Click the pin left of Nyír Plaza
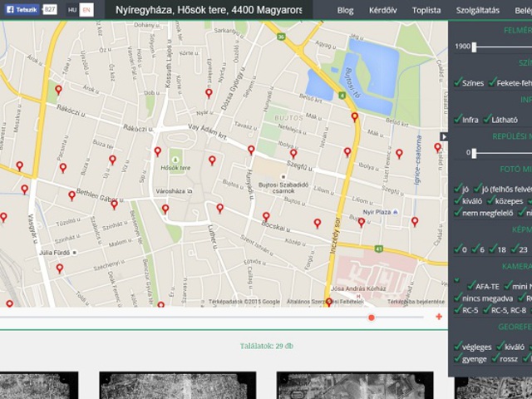532x399 pixels. [x=362, y=223]
